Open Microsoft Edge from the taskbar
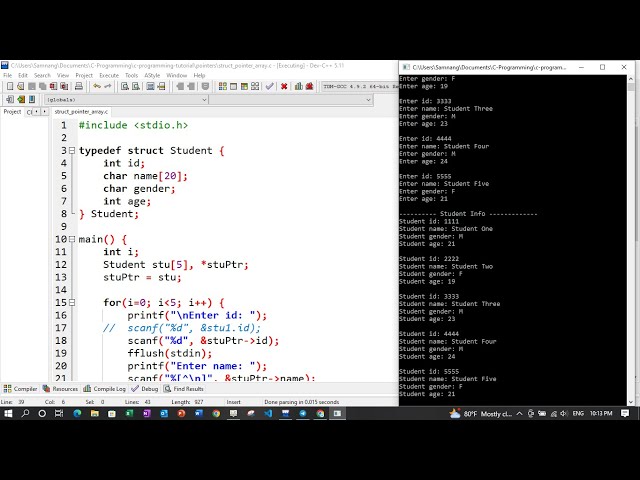Viewport: 640px width, 480px height. click(x=77, y=413)
